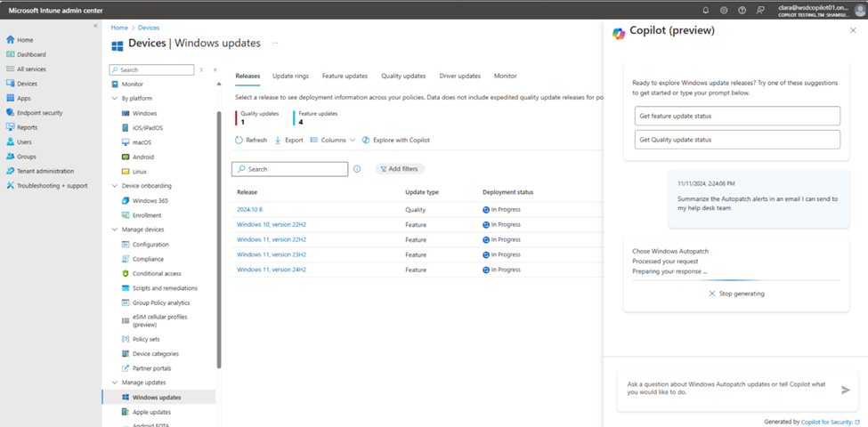Open the Windows 11, version 22H2 release
The image size is (868, 427).
tap(272, 240)
